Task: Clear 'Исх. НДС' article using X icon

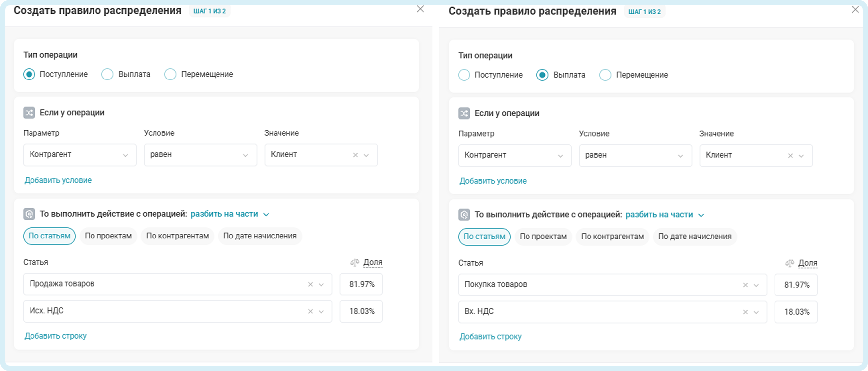Action: 310,311
